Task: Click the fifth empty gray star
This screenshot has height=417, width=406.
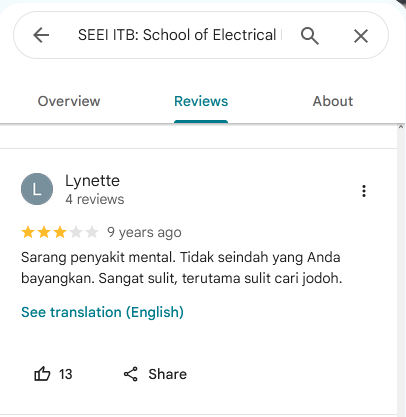Action: (x=92, y=232)
